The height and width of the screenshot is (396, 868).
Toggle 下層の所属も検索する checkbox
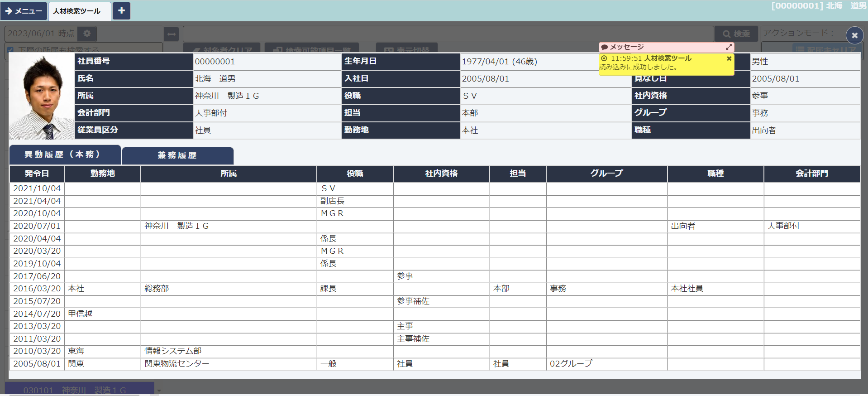[10, 50]
